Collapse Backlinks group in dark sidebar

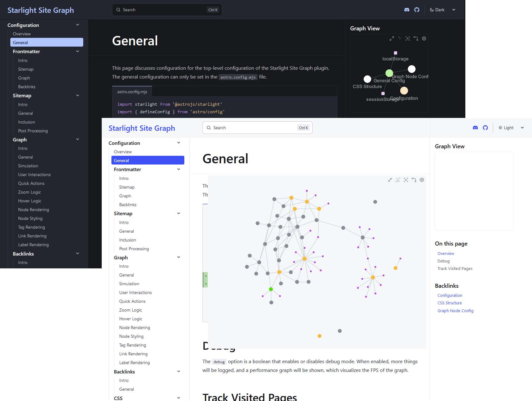pyautogui.click(x=78, y=254)
